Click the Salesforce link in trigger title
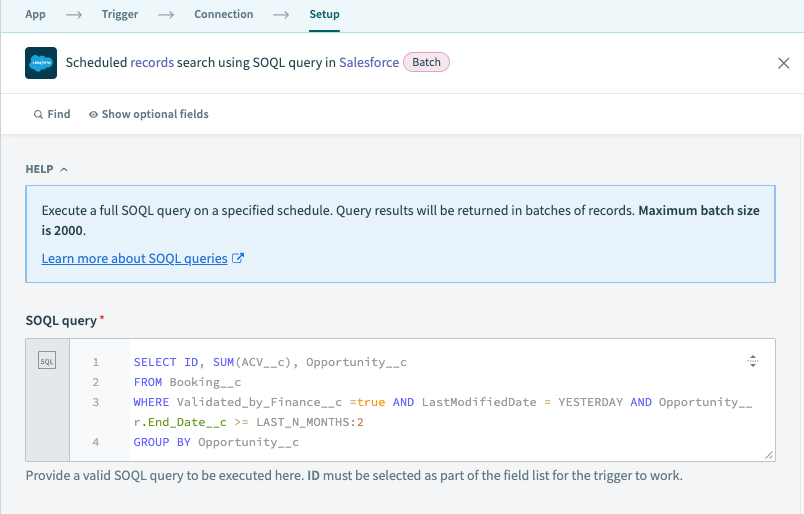The height and width of the screenshot is (514, 804). point(369,63)
